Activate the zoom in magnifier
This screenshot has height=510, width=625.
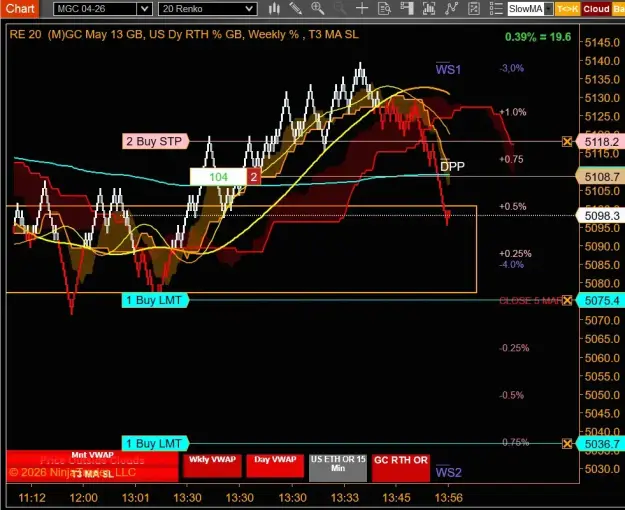coord(318,8)
